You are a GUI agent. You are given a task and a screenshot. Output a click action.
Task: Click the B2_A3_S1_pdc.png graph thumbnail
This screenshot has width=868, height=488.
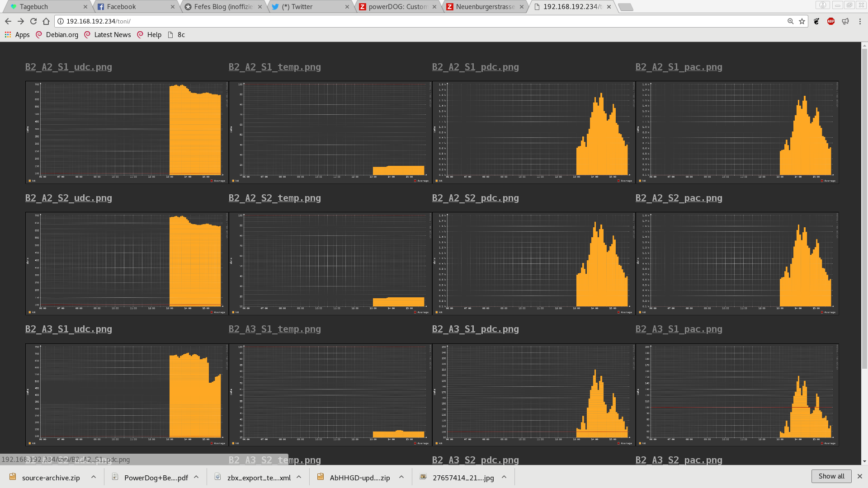[x=533, y=395]
